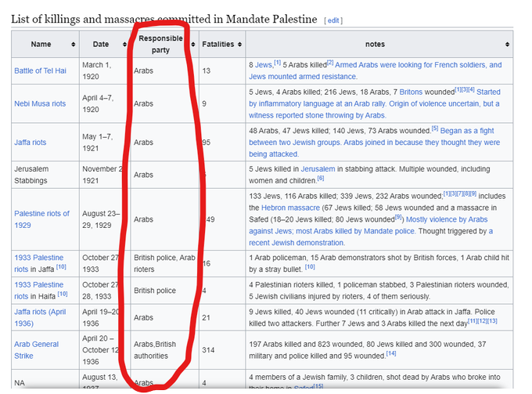Sort table by the Name column arrows
The height and width of the screenshot is (394, 532).
(74, 45)
